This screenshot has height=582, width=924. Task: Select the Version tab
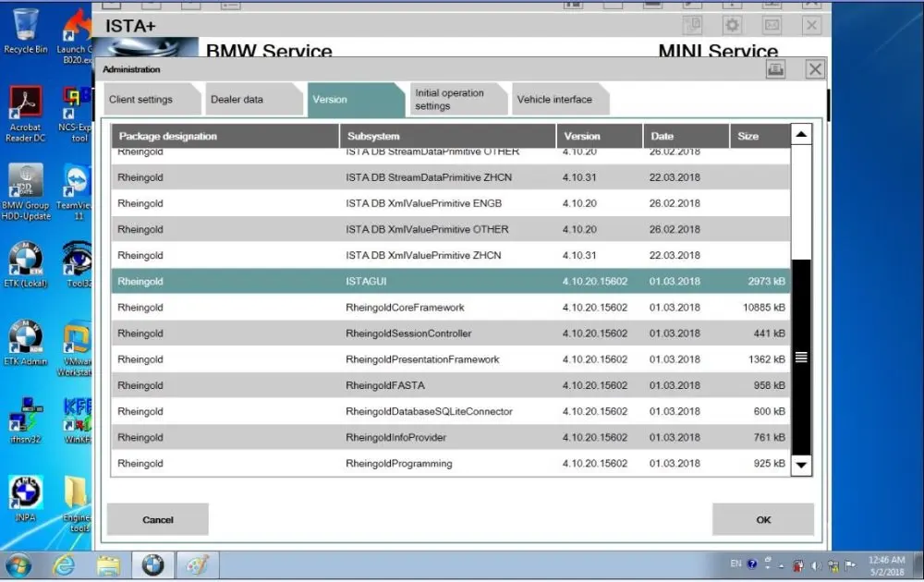(356, 100)
